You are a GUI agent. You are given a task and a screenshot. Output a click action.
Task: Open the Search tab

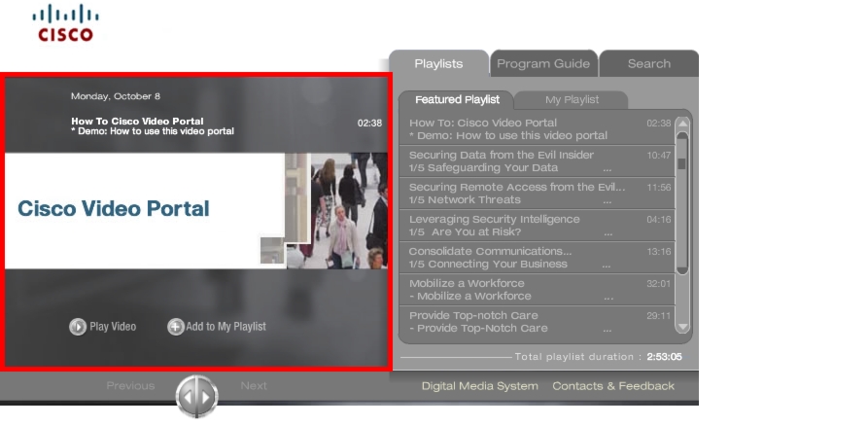click(648, 64)
